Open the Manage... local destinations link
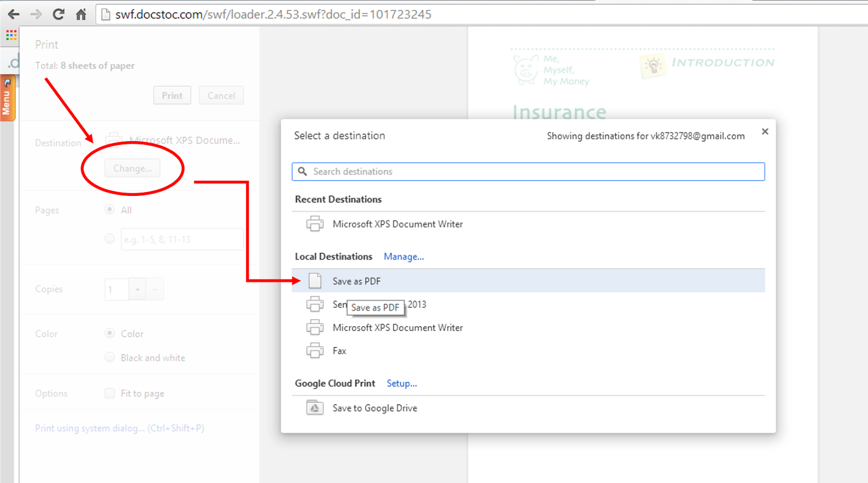The image size is (868, 483). 404,257
